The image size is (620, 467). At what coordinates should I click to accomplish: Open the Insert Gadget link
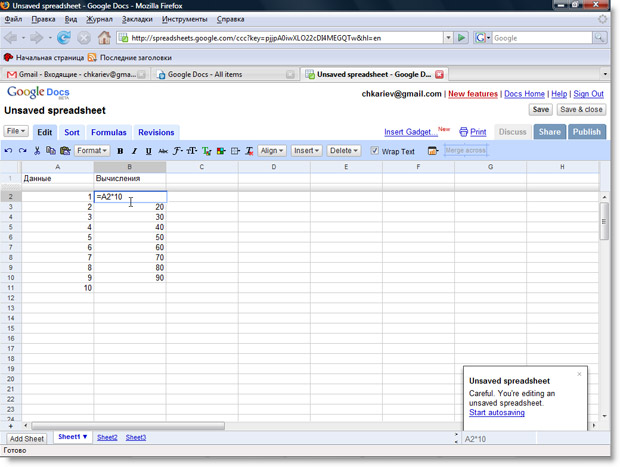[x=411, y=132]
